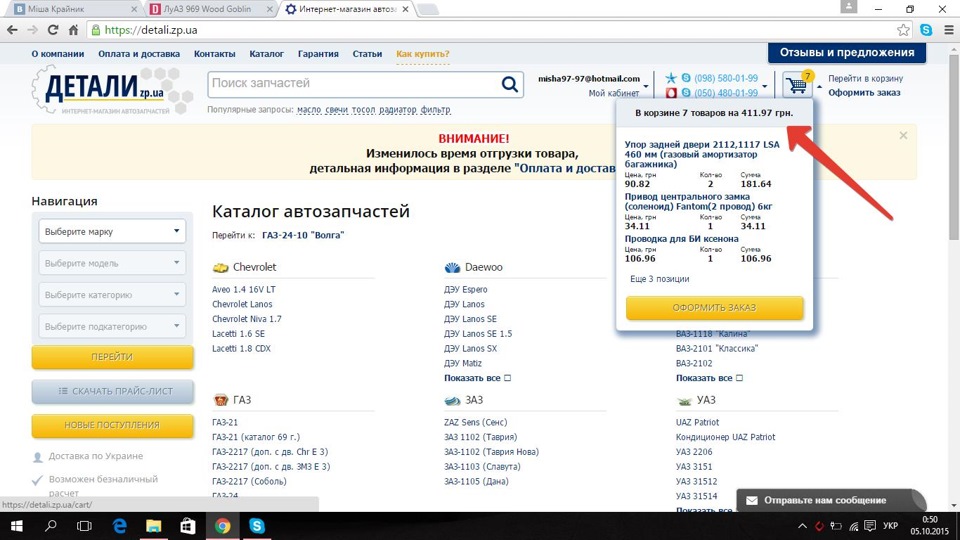This screenshot has height=540, width=960.
Task: Expand ВАЗ list with Показать все
Action: (x=709, y=378)
